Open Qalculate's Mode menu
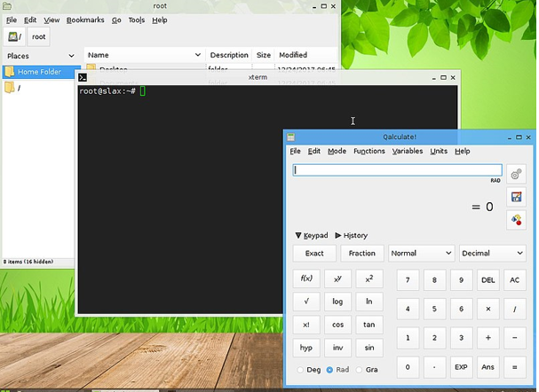Image resolution: width=539 pixels, height=392 pixels. [337, 151]
